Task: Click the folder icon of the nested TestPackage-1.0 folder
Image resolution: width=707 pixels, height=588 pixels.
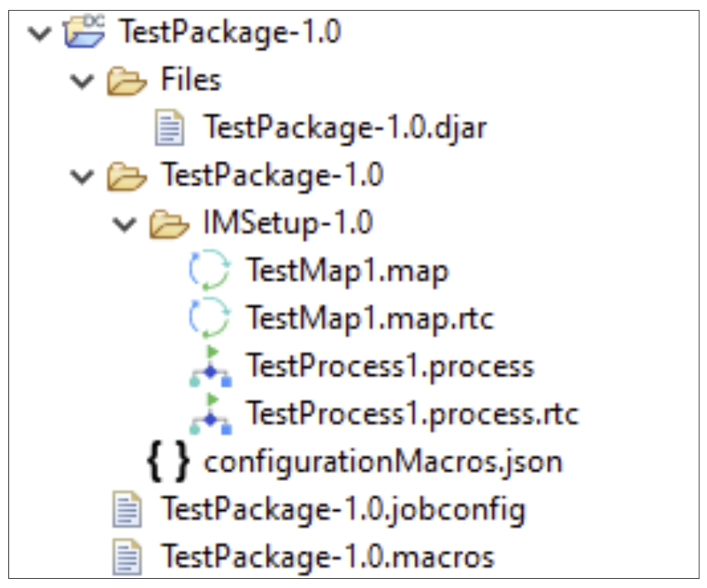Action: [x=127, y=176]
